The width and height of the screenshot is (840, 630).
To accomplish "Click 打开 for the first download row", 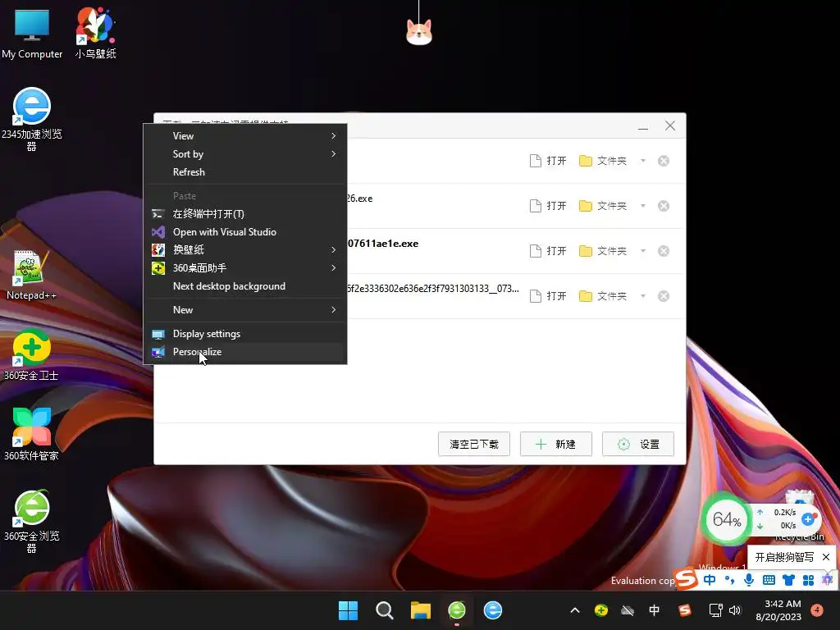I will (548, 161).
